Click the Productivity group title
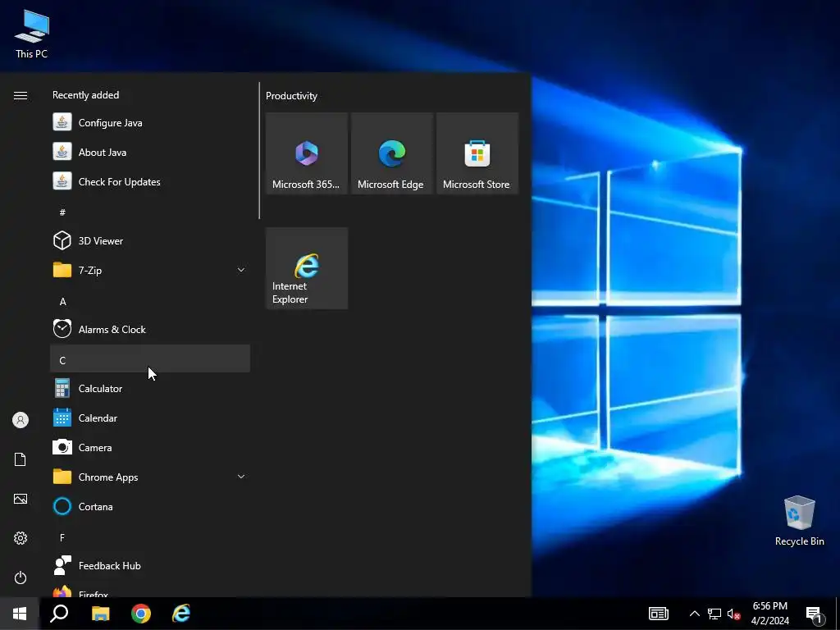The height and width of the screenshot is (630, 840). pos(291,96)
